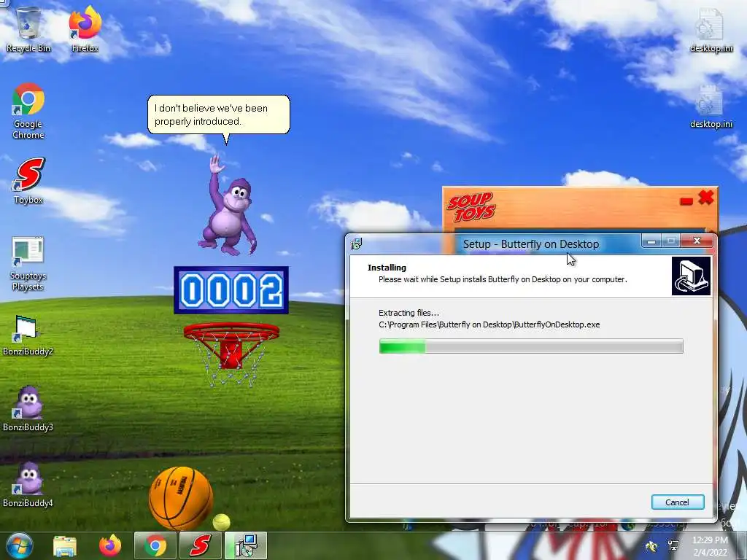The width and height of the screenshot is (747, 560).
Task: Click the ButterflyOnDesktop.exe file path text
Action: click(x=489, y=324)
